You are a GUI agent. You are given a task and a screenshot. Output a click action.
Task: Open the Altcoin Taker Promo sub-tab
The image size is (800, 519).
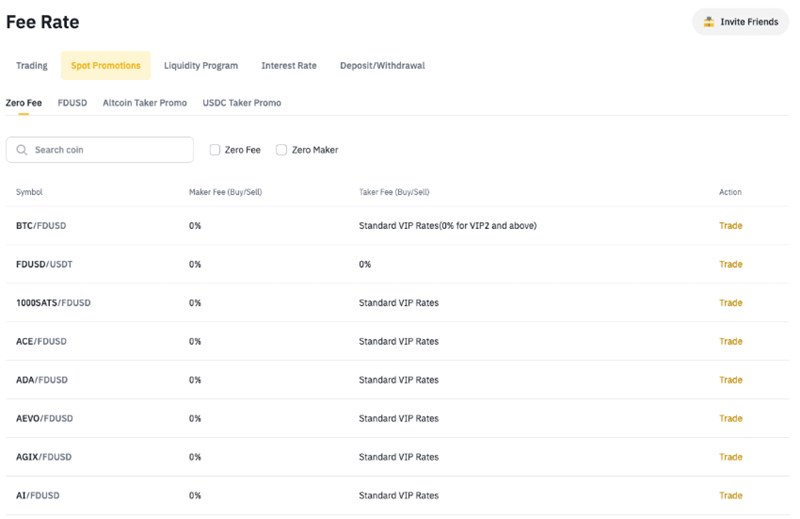point(144,103)
